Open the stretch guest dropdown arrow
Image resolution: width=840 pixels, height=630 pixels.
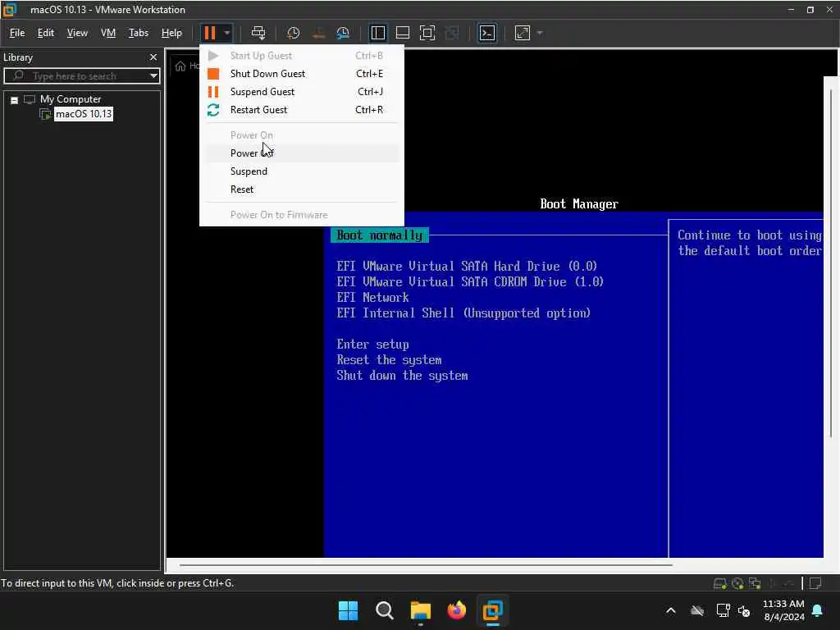click(x=540, y=33)
